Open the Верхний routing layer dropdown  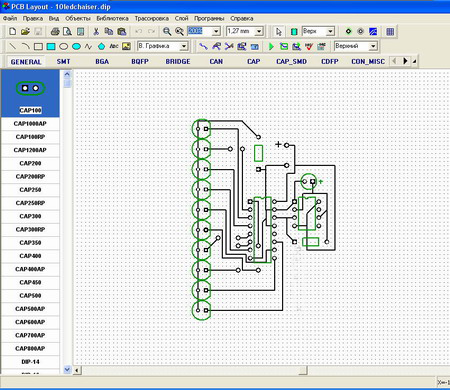[373, 46]
